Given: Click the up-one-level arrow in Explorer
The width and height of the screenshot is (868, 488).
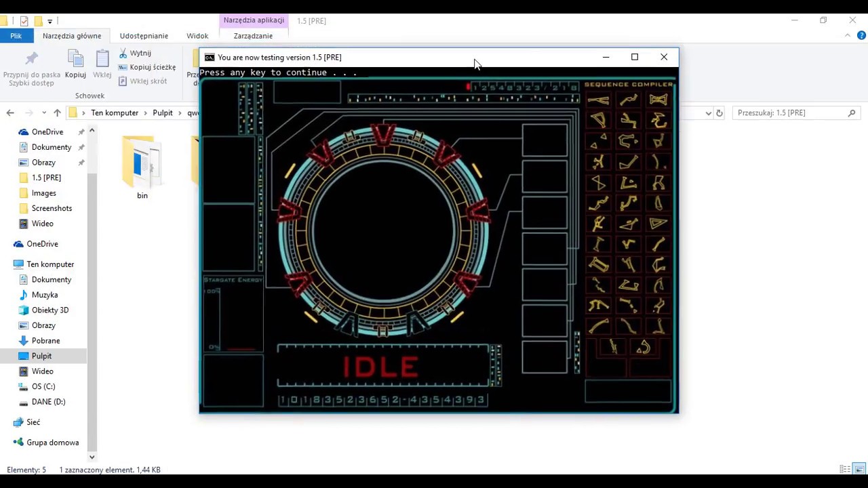Looking at the screenshot, I should click(58, 113).
